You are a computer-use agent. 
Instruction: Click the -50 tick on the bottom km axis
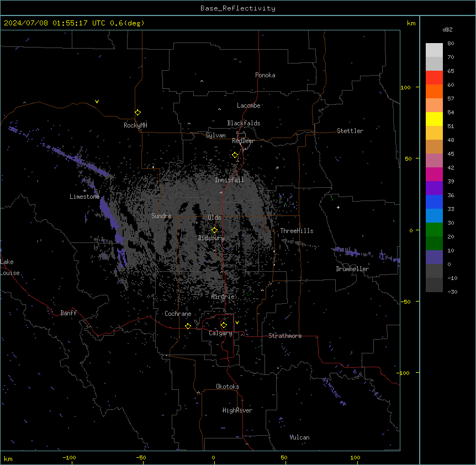coord(141,457)
